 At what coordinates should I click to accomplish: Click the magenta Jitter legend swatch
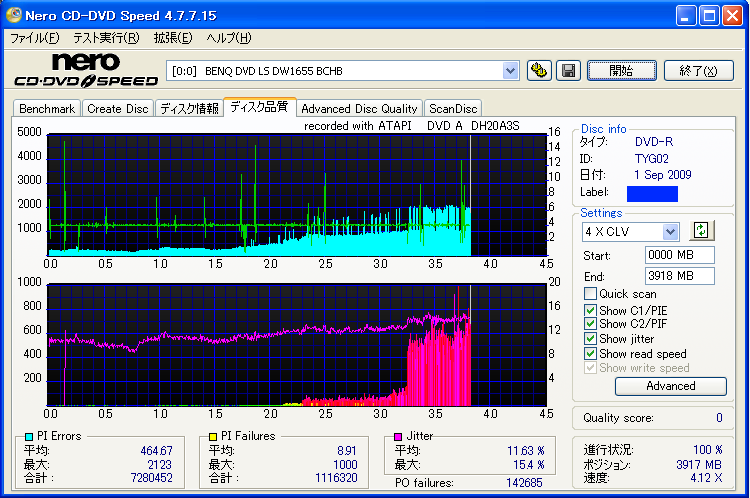(x=398, y=436)
